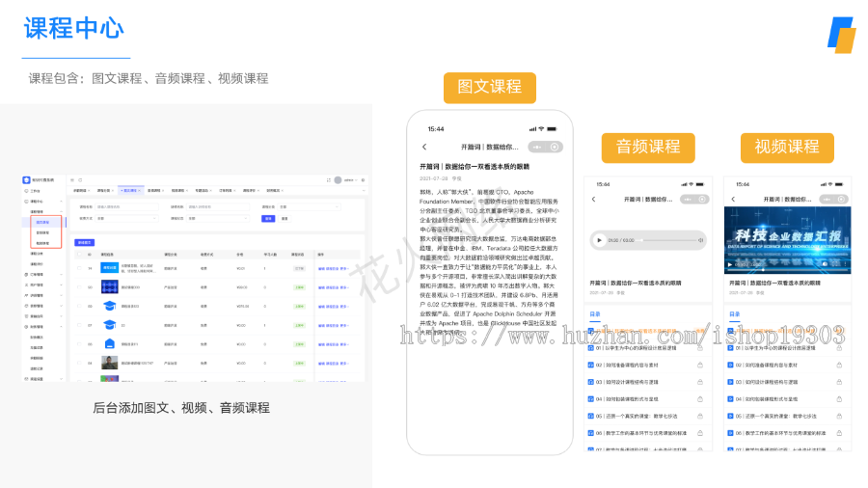Screen dimensions: 868x488
Task: Select the 目录 tab in the 音频课程 phone
Action: (594, 314)
